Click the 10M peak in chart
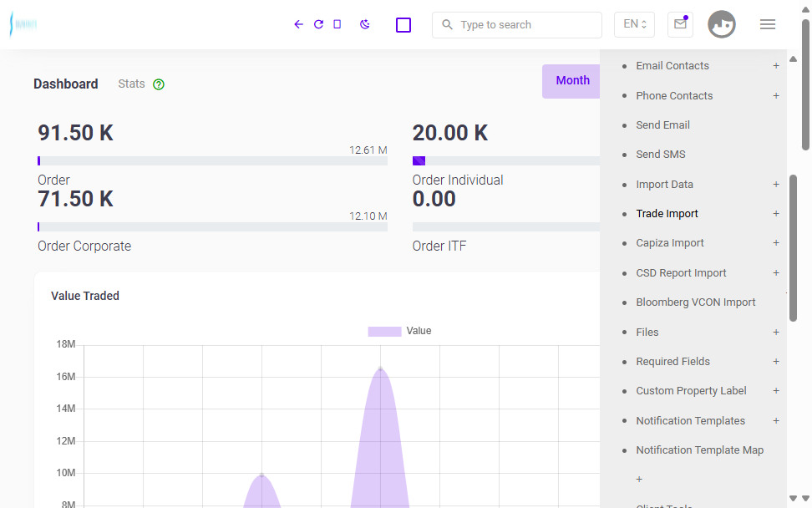 click(262, 475)
